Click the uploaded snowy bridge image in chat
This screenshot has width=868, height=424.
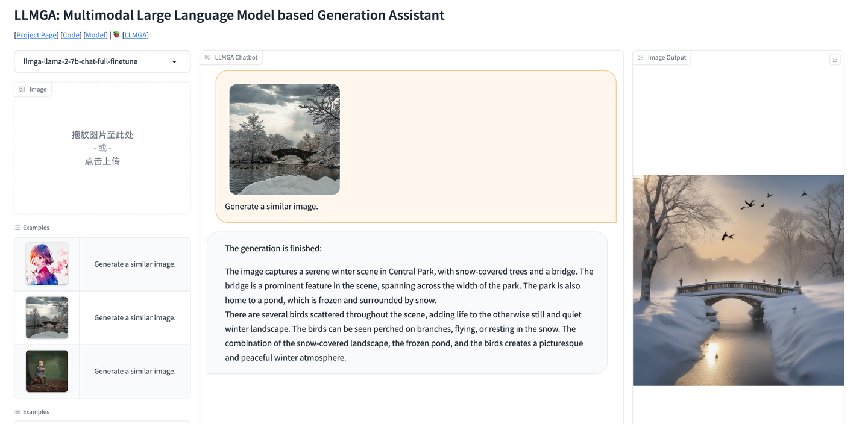click(284, 139)
